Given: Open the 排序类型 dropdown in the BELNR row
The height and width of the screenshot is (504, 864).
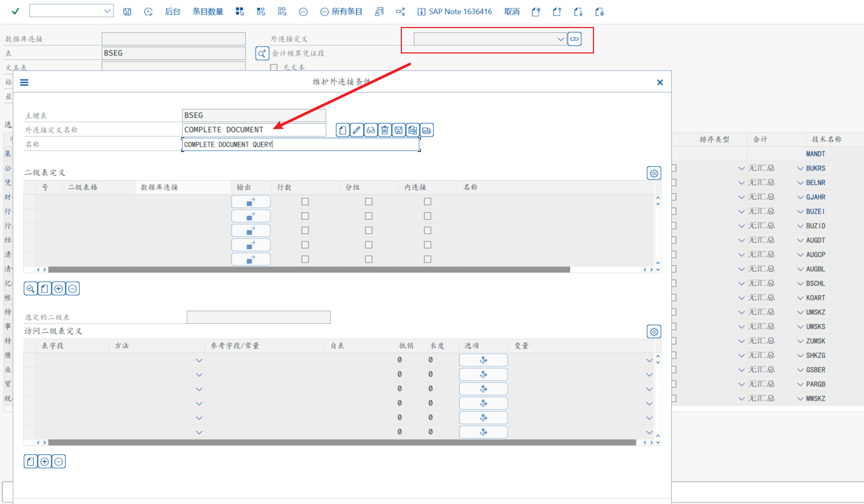Looking at the screenshot, I should (742, 183).
